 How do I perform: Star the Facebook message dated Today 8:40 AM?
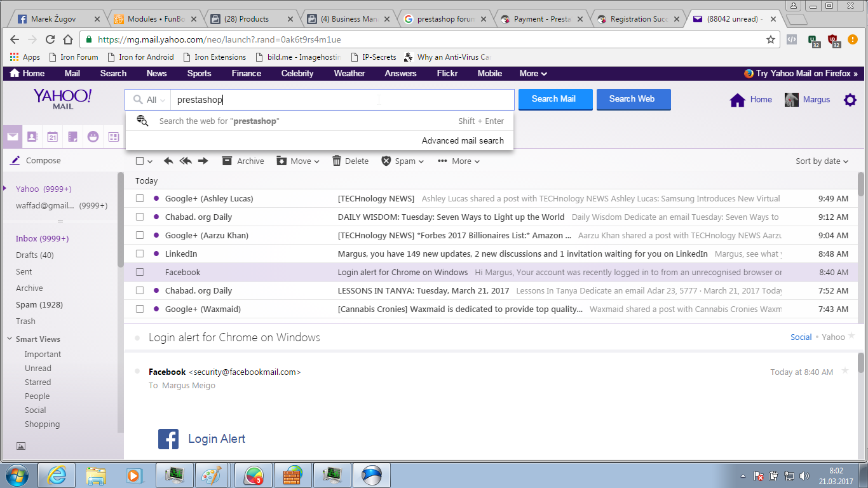pyautogui.click(x=845, y=371)
